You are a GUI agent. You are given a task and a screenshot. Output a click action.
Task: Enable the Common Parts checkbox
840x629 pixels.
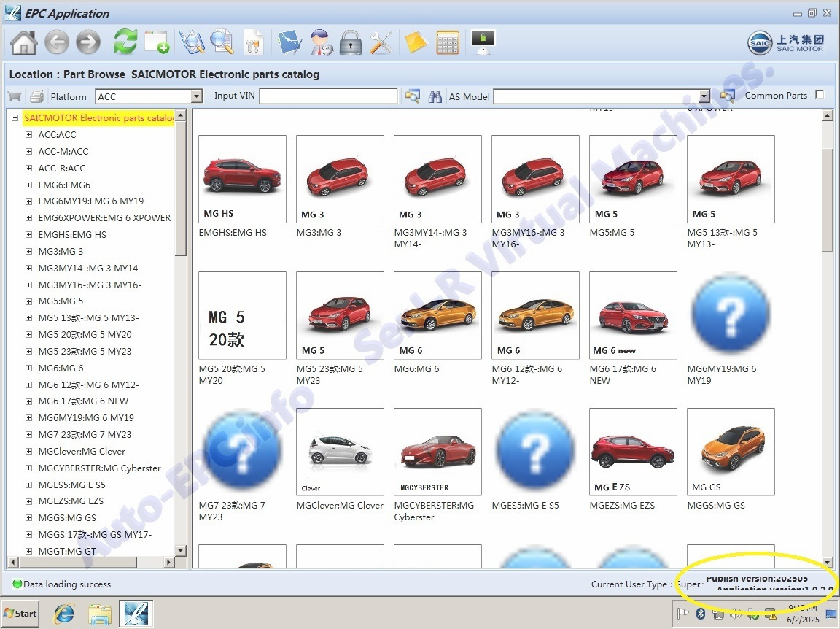coord(820,95)
